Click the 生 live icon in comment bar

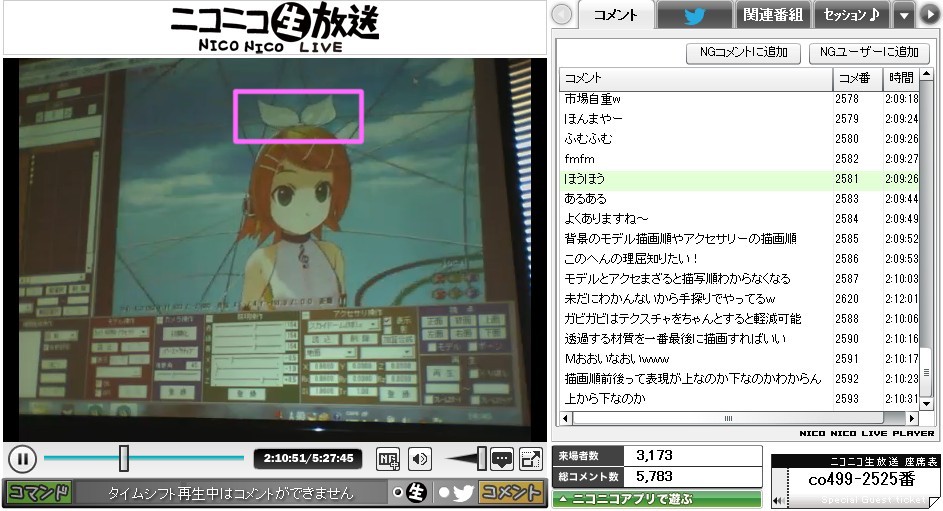[416, 493]
